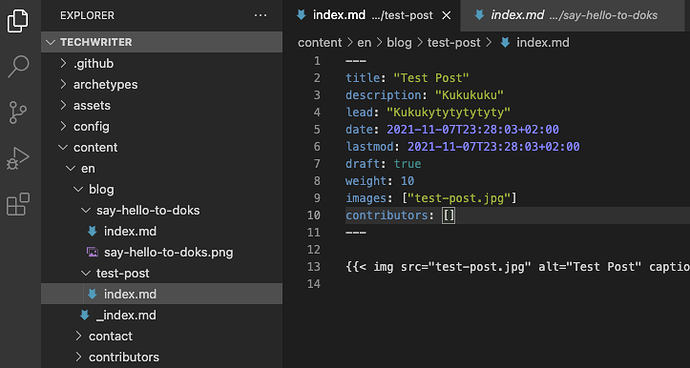Click breadcrumb file index.md
This screenshot has height=368, width=690.
[x=543, y=43]
